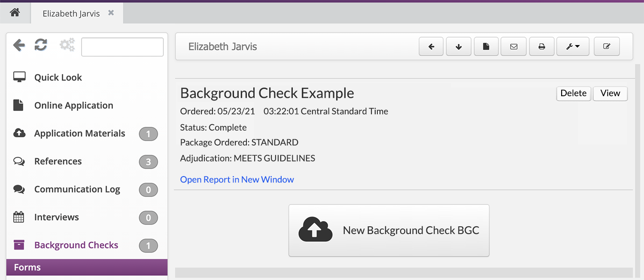This screenshot has width=644, height=280.
Task: Select References in the sidebar
Action: [x=58, y=161]
